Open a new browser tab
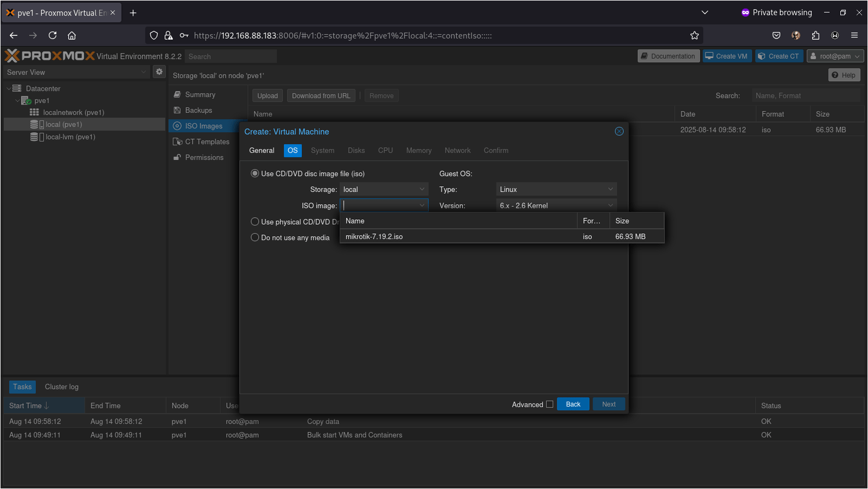This screenshot has width=868, height=489. 133,12
